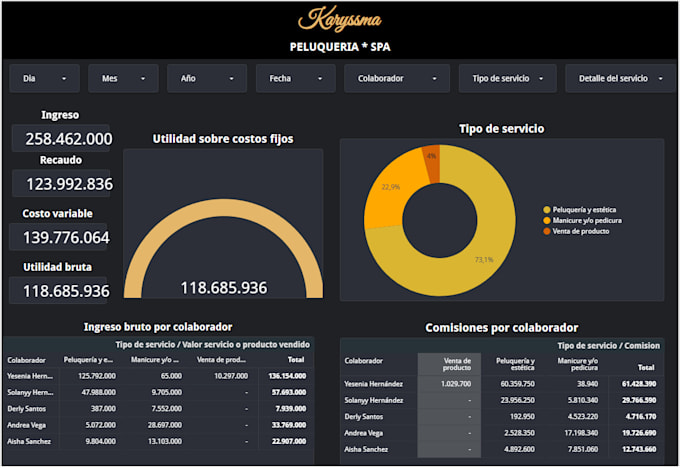This screenshot has width=680, height=468.
Task: Click the Tipo de servicio chart title
Action: click(x=501, y=129)
